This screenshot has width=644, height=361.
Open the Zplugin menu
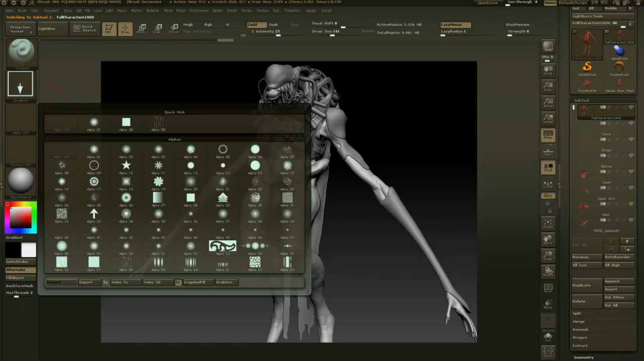pos(311,11)
